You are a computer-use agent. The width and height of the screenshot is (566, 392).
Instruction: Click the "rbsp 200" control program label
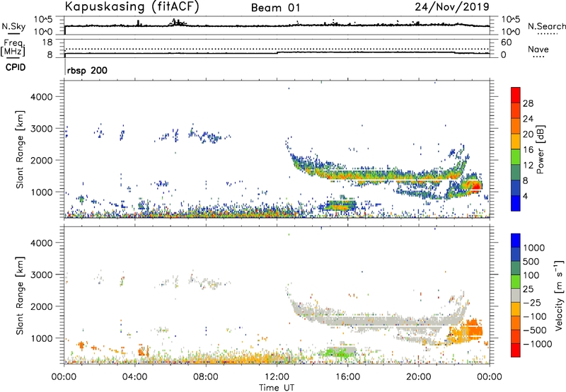click(87, 70)
